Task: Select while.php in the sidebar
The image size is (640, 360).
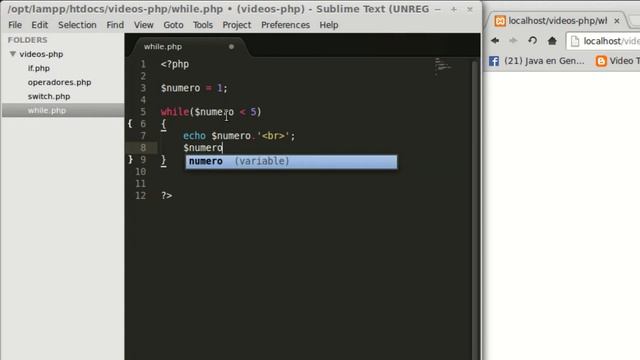Action: tap(63, 110)
